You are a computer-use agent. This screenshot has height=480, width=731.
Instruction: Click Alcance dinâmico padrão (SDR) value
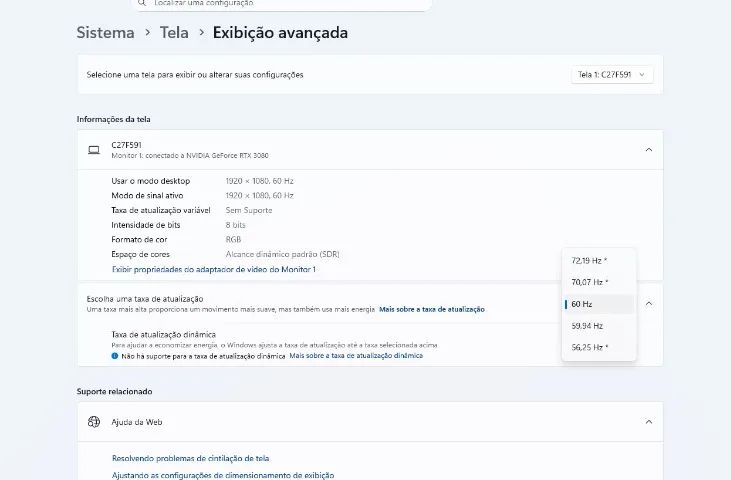pyautogui.click(x=283, y=254)
